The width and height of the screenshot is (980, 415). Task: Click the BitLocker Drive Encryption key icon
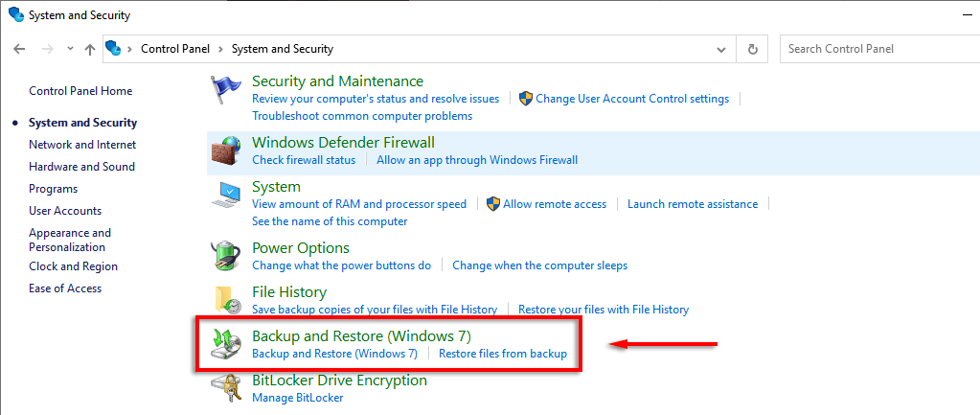point(226,388)
